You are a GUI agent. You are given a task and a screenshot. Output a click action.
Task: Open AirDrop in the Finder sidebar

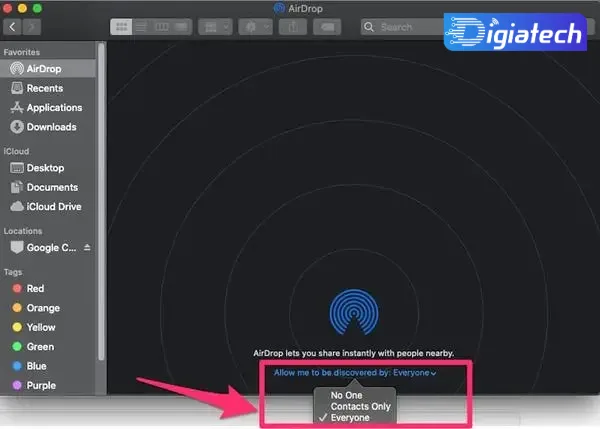pos(47,69)
